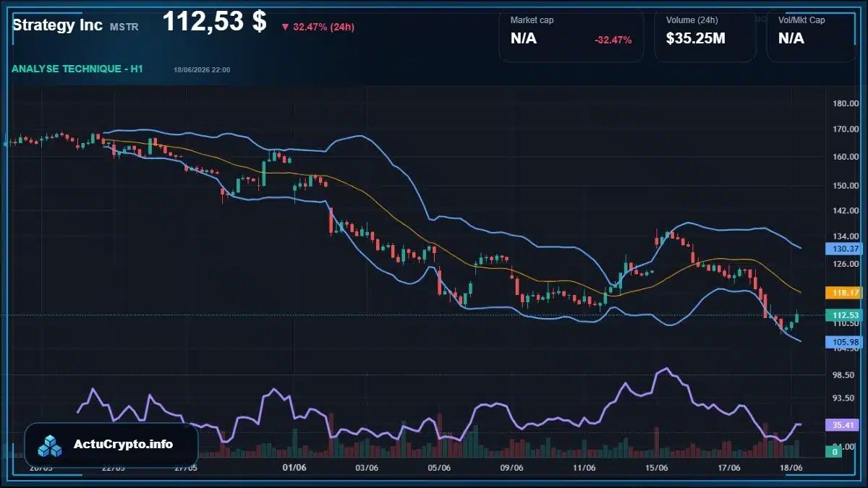Click the 22/05 date label

coord(113,468)
